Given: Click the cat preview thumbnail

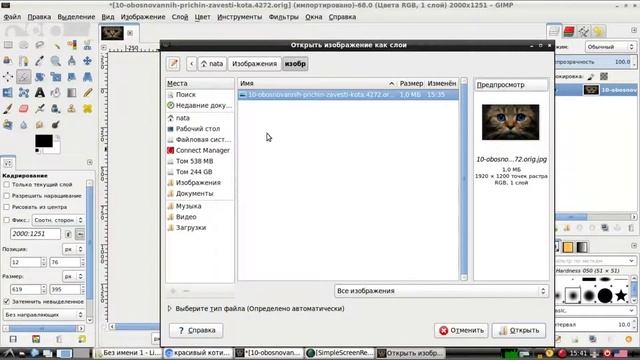Looking at the screenshot, I should [510, 122].
